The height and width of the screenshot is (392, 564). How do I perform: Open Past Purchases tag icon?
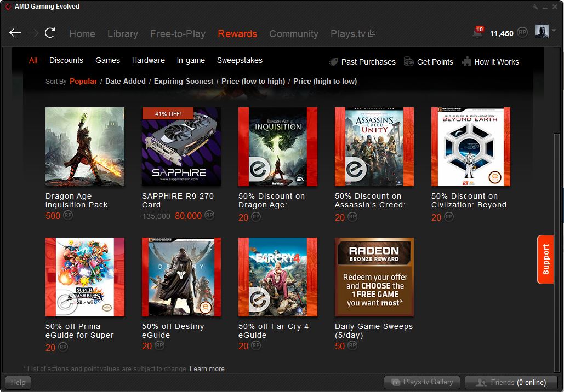(333, 62)
